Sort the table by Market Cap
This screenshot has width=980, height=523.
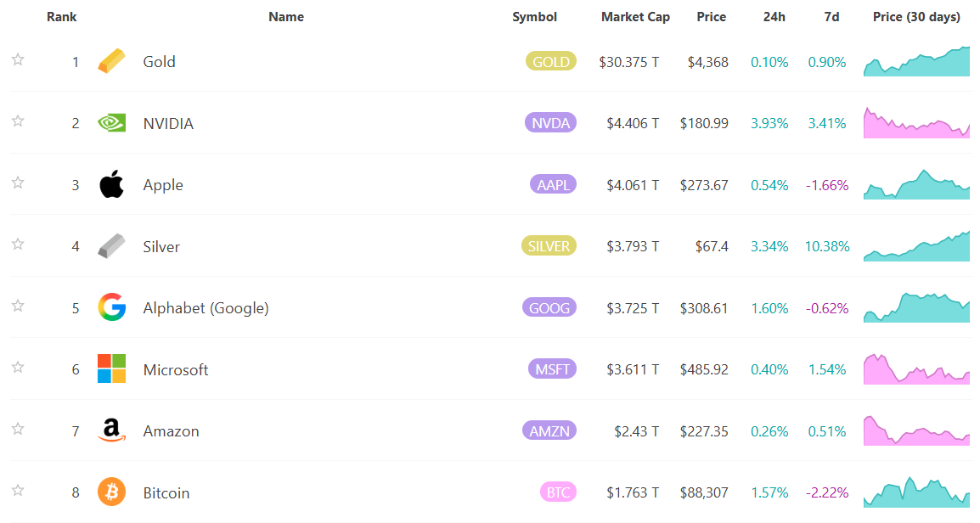[635, 17]
